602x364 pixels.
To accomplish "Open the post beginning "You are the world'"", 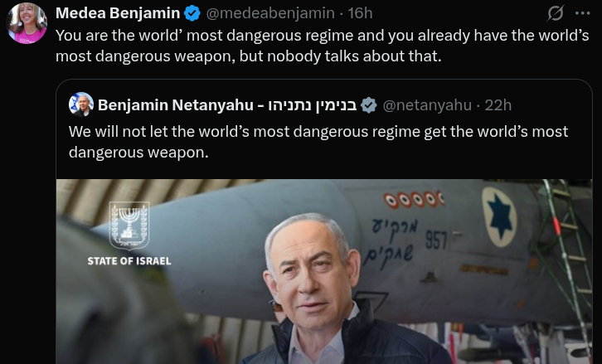I will click(x=322, y=46).
